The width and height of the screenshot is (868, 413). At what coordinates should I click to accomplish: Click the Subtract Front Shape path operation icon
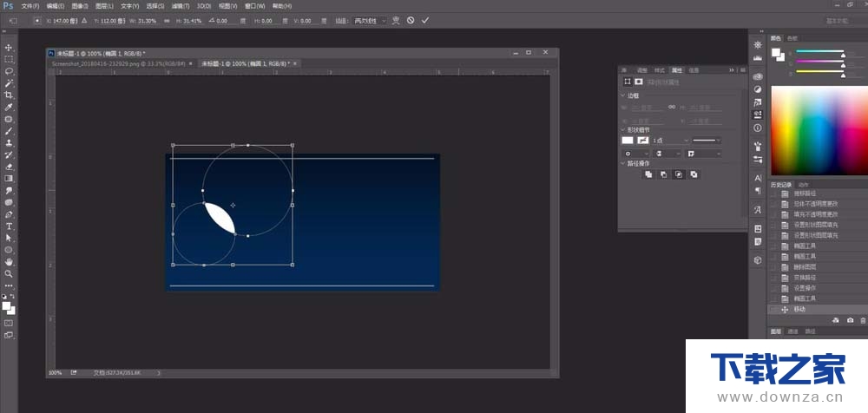[x=663, y=174]
